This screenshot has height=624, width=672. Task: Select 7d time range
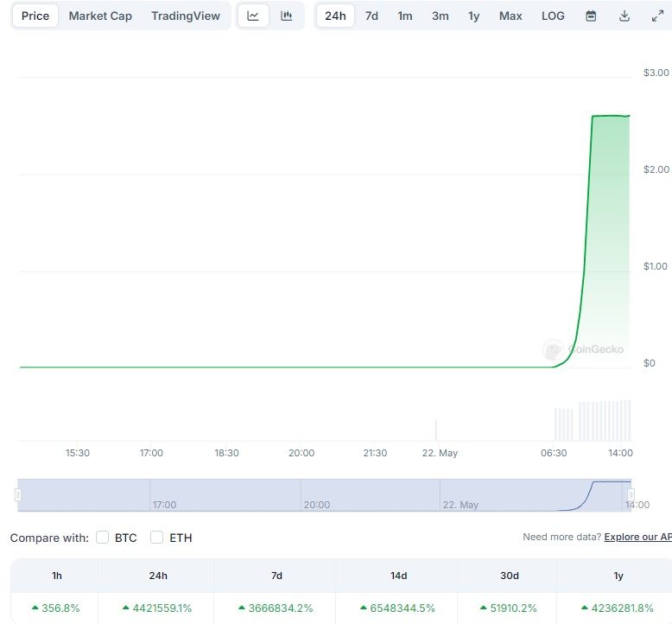(x=371, y=16)
